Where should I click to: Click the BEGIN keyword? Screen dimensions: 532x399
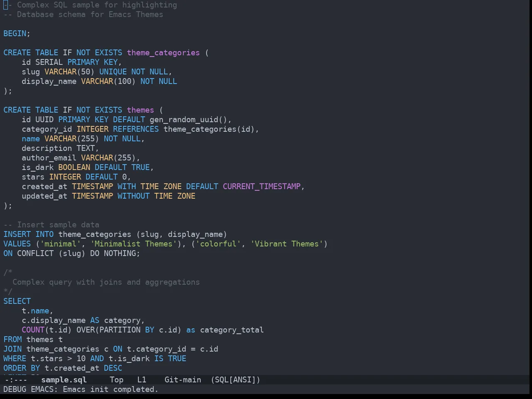pyautogui.click(x=15, y=34)
